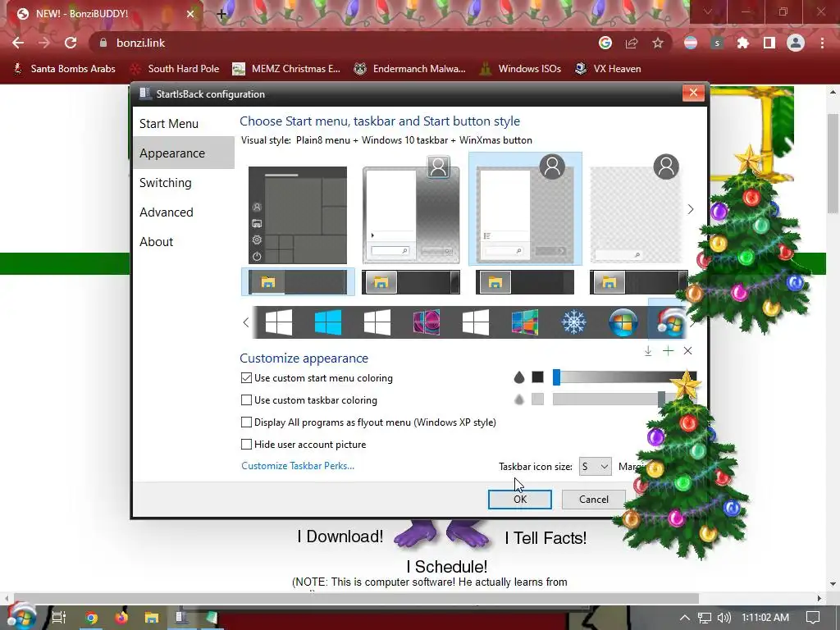Click the Cancel button
840x630 pixels.
[594, 500]
